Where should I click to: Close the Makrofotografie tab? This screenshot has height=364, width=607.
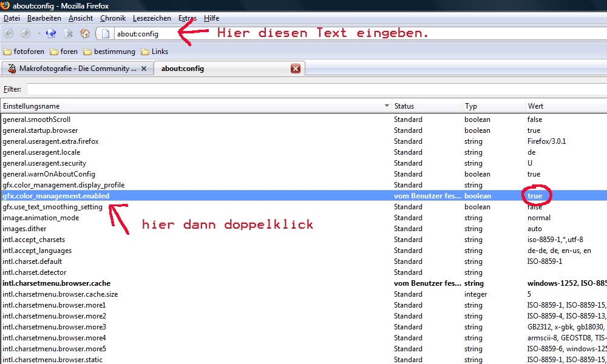click(144, 69)
